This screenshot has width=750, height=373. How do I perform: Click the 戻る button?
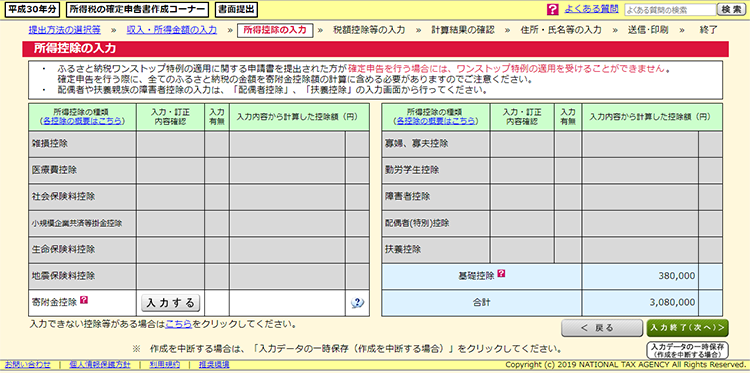602,328
